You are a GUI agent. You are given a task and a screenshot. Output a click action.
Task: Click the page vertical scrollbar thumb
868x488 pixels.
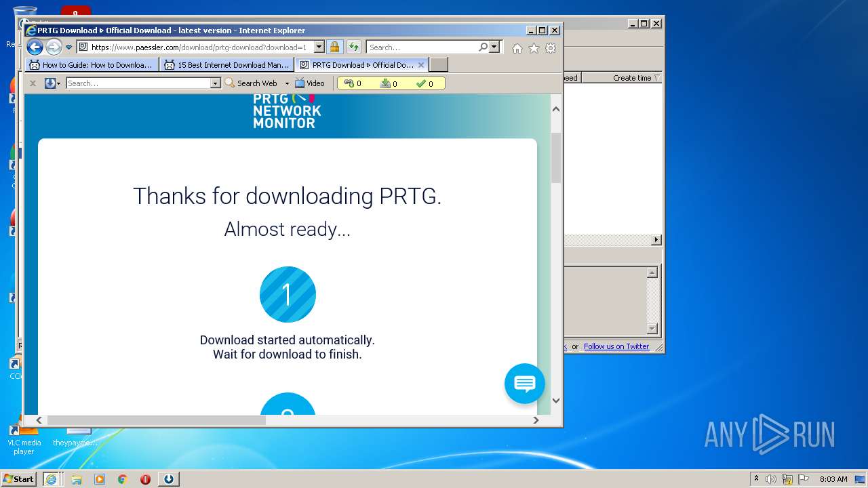[x=556, y=158]
